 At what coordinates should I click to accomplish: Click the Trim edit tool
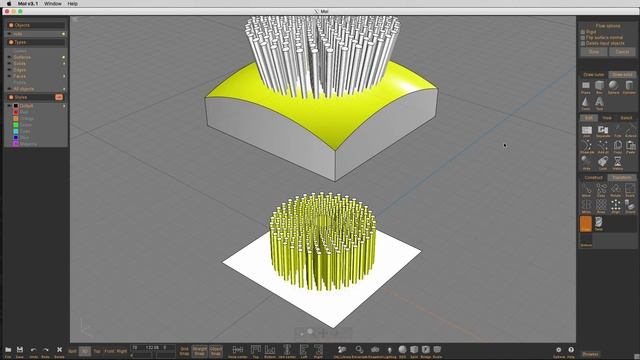pyautogui.click(x=617, y=131)
